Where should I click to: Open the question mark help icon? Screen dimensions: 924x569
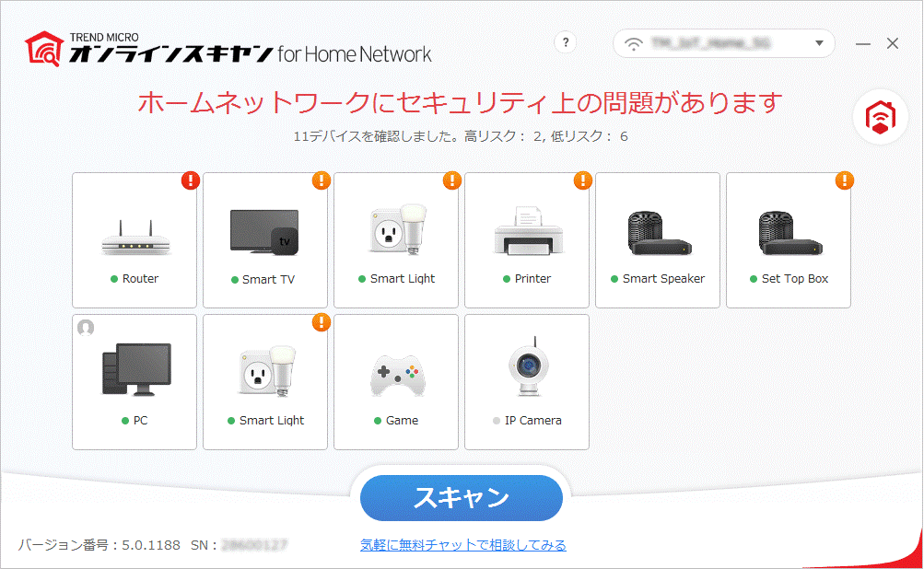coord(566,42)
